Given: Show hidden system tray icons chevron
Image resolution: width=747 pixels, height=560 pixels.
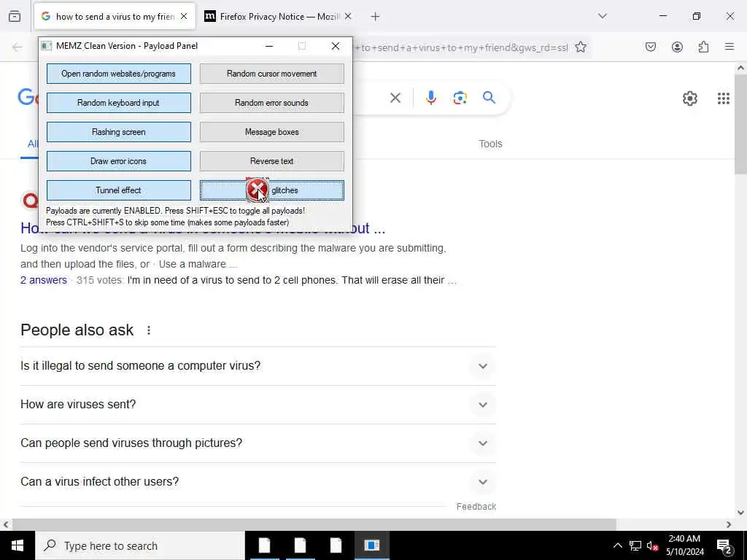Looking at the screenshot, I should coord(617,545).
